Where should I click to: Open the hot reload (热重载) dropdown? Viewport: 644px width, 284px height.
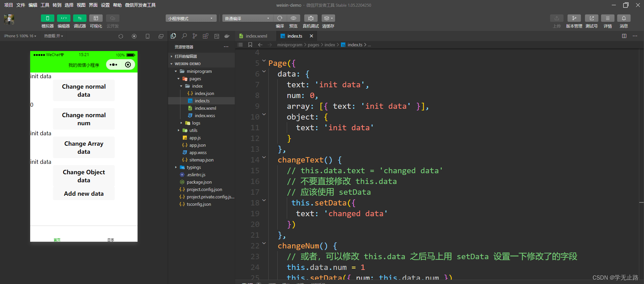53,36
